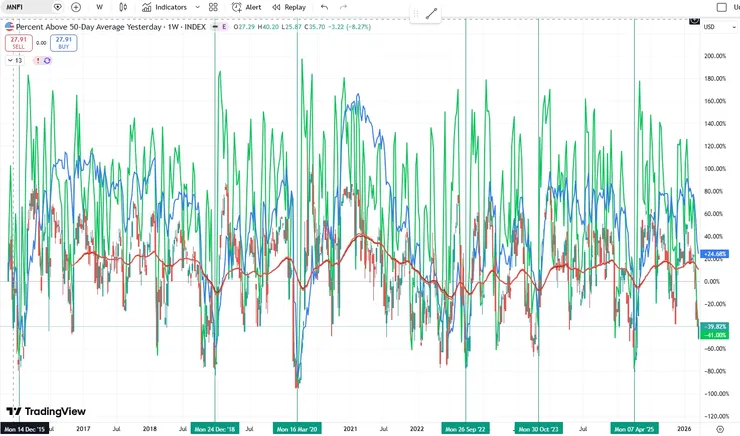Viewport: 740px width, 436px height.
Task: Expand the chevron next to Indicators
Action: coord(198,7)
